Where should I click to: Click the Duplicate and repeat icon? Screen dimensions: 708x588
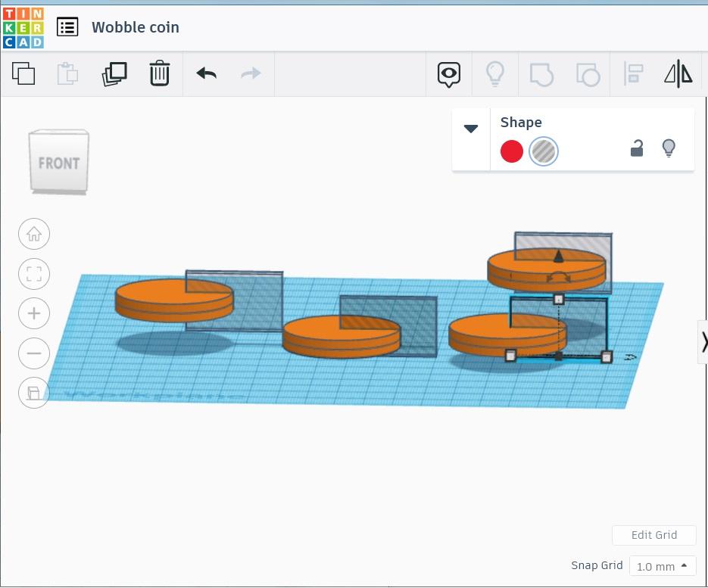point(114,73)
